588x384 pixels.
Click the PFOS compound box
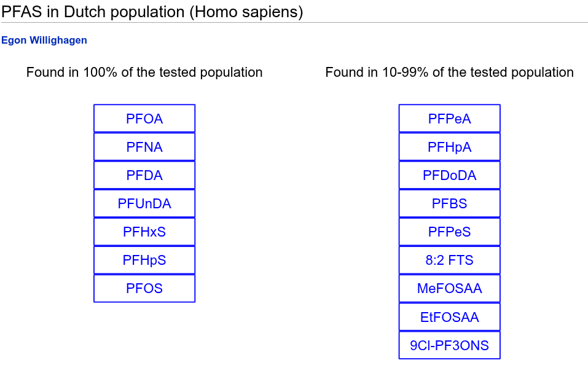[x=144, y=288]
